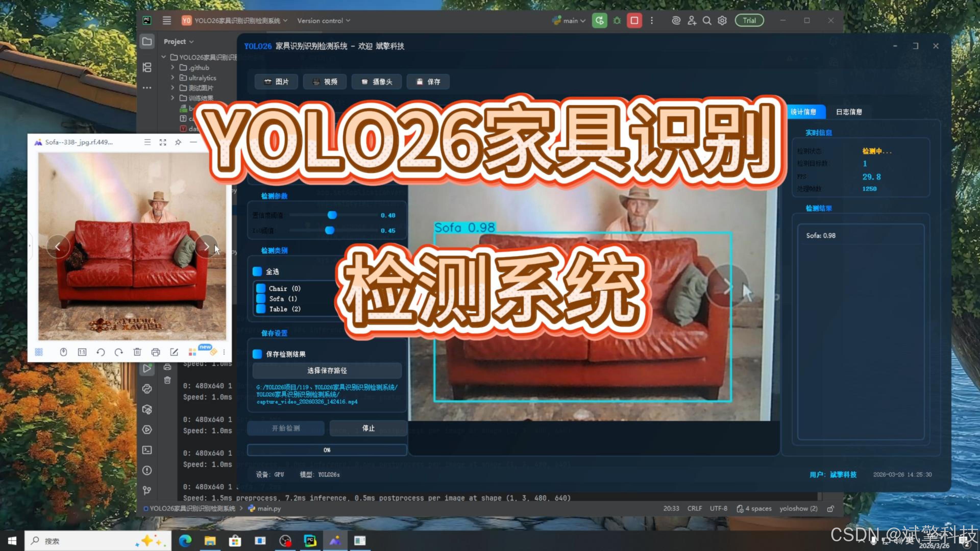This screenshot has height=551, width=980.
Task: Click actual size 1:1 icon in photo viewer
Action: coord(82,352)
